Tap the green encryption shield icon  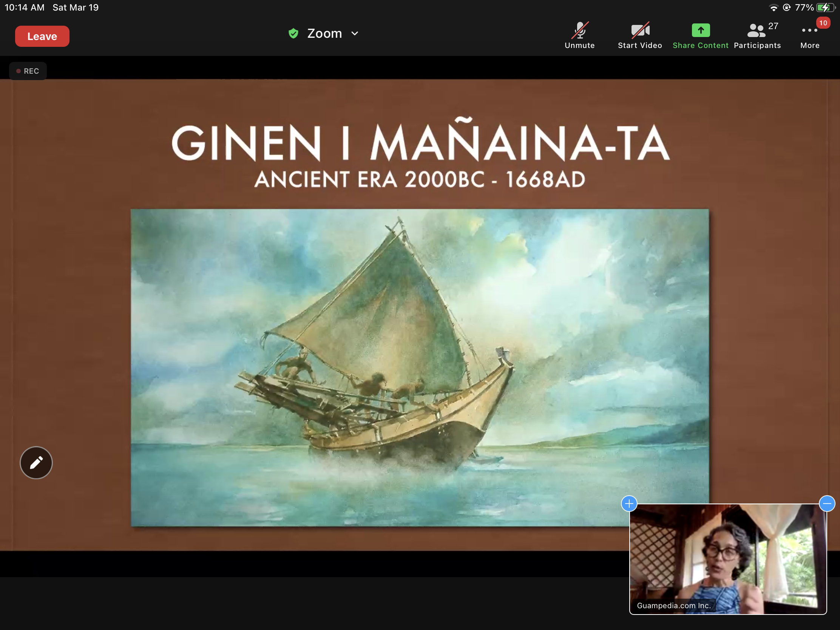point(293,33)
